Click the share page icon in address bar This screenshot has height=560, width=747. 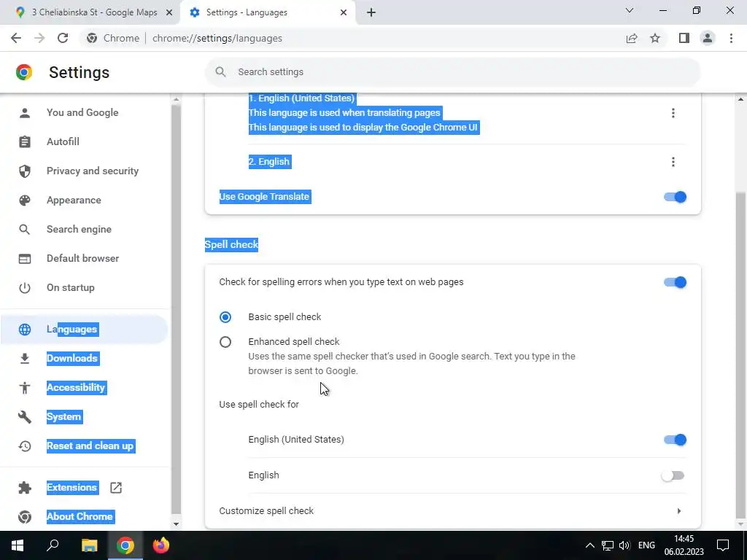point(632,38)
